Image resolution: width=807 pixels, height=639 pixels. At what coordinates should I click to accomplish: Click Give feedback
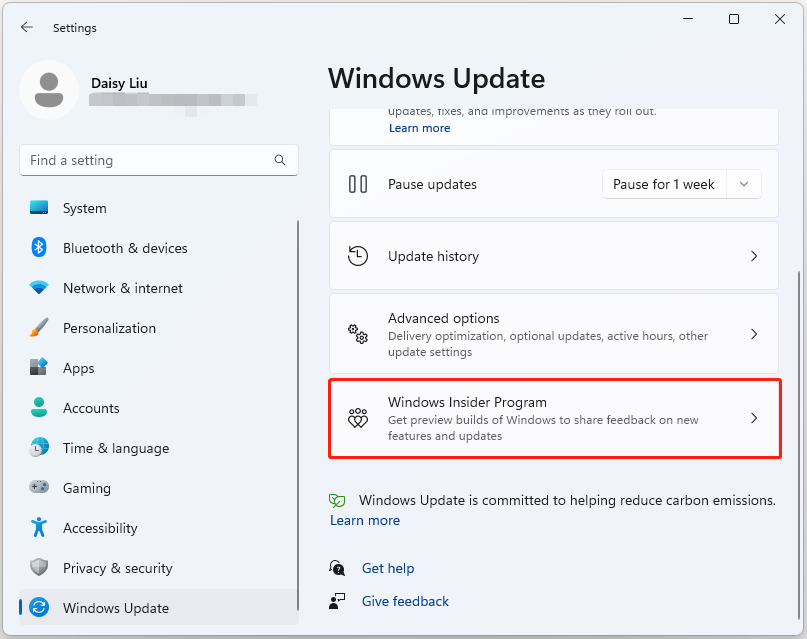(x=404, y=601)
